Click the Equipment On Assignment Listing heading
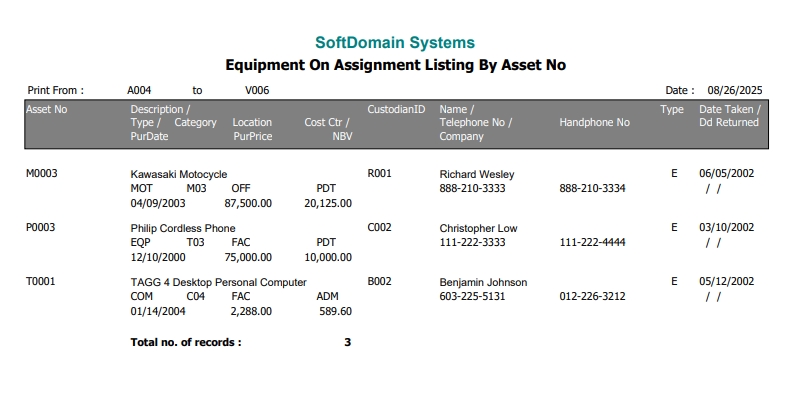The height and width of the screenshot is (405, 793). coord(395,66)
